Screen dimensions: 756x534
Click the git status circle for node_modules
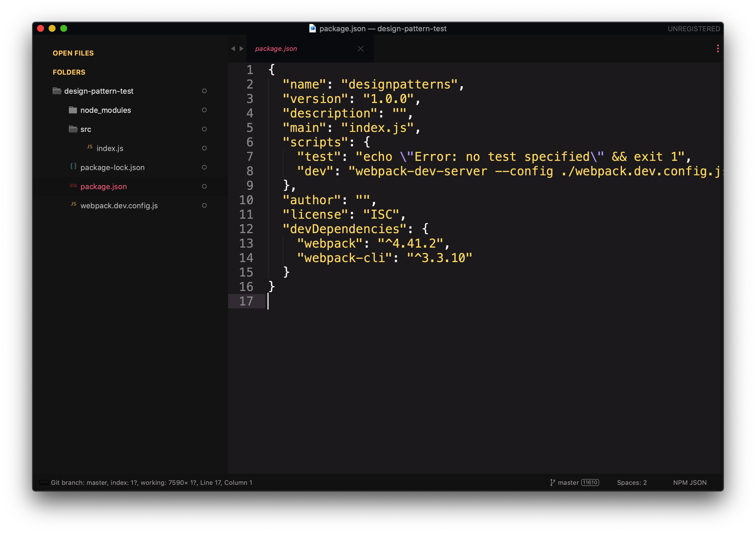click(x=204, y=110)
